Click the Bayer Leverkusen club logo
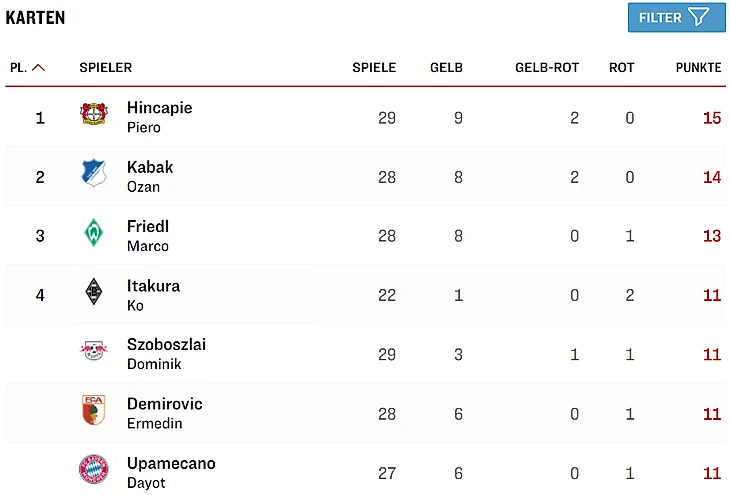Screen dimensions: 730x495 (x=94, y=114)
